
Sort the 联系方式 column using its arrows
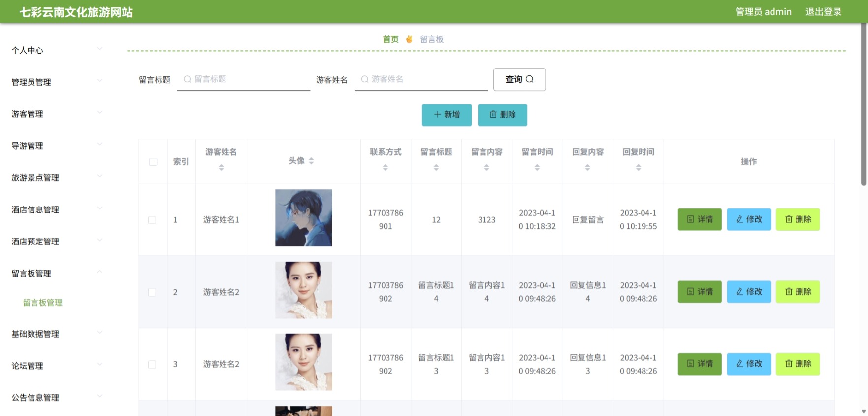pyautogui.click(x=386, y=168)
